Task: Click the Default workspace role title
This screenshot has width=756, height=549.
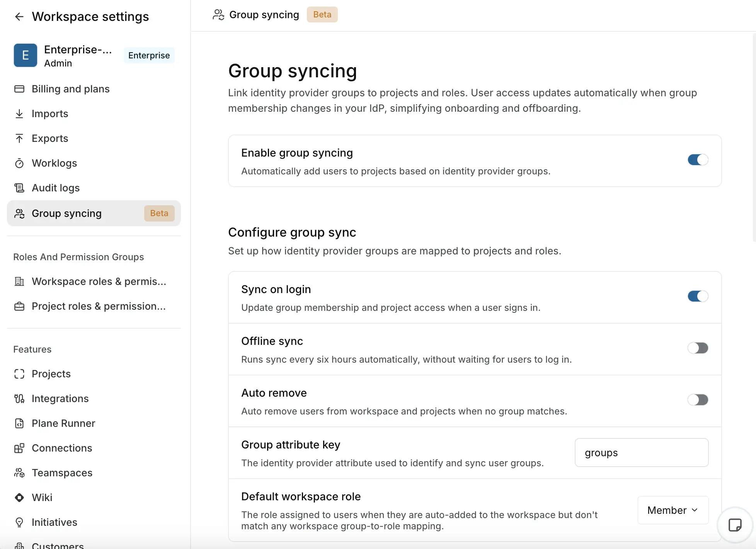Action: (x=301, y=496)
